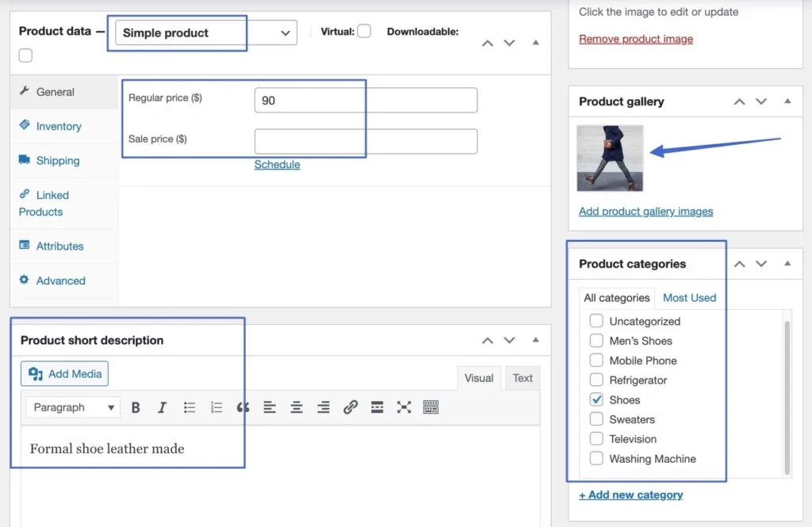The height and width of the screenshot is (527, 812).
Task: Click the Bold formatting icon
Action: tap(136, 407)
